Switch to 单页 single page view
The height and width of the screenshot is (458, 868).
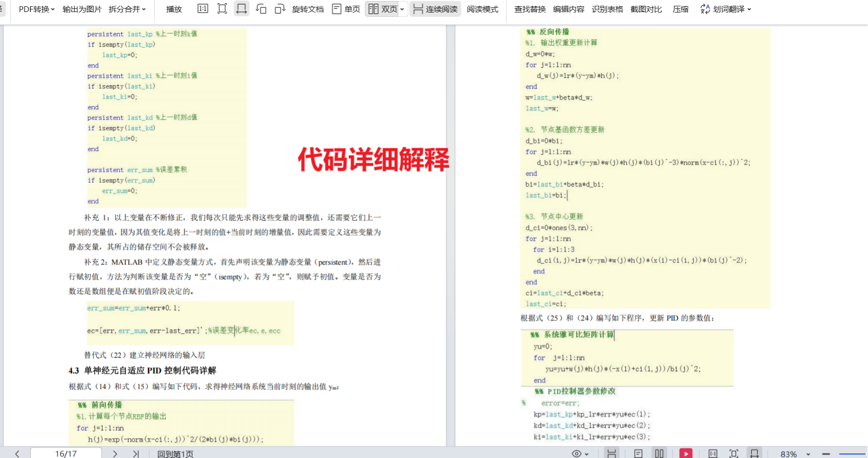[346, 9]
